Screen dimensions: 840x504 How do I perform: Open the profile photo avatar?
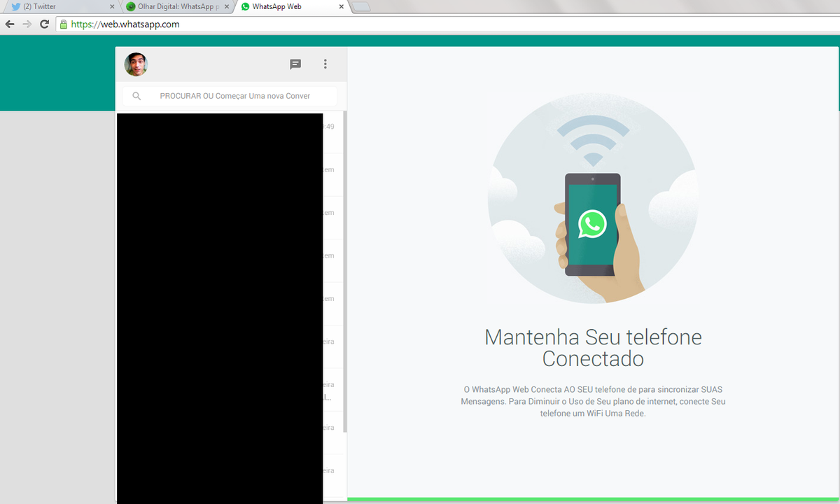coord(136,64)
